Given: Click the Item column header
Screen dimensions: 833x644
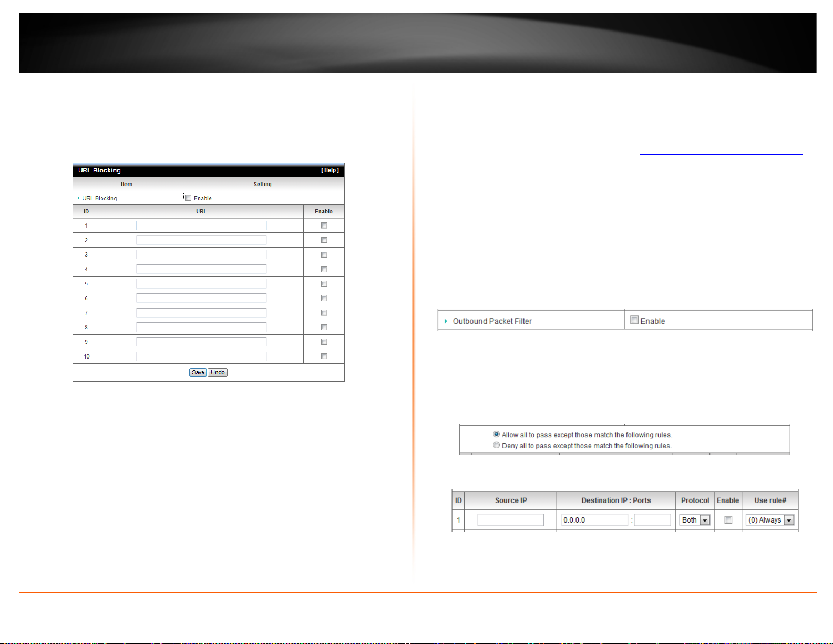Looking at the screenshot, I should [127, 184].
